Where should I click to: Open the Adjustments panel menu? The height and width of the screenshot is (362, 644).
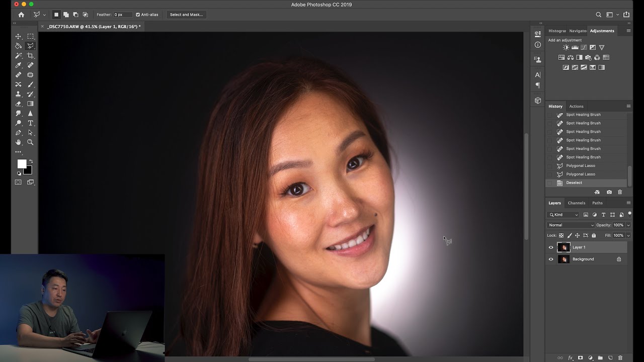coord(628,31)
